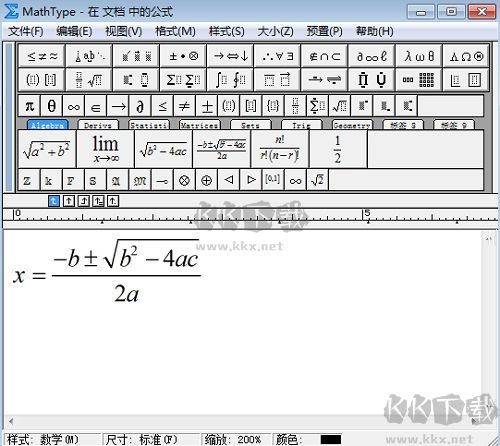Open the set theory symbols palette (∉ ∩ ⊂)
Viewport: 500px width, 446px height.
[325, 56]
